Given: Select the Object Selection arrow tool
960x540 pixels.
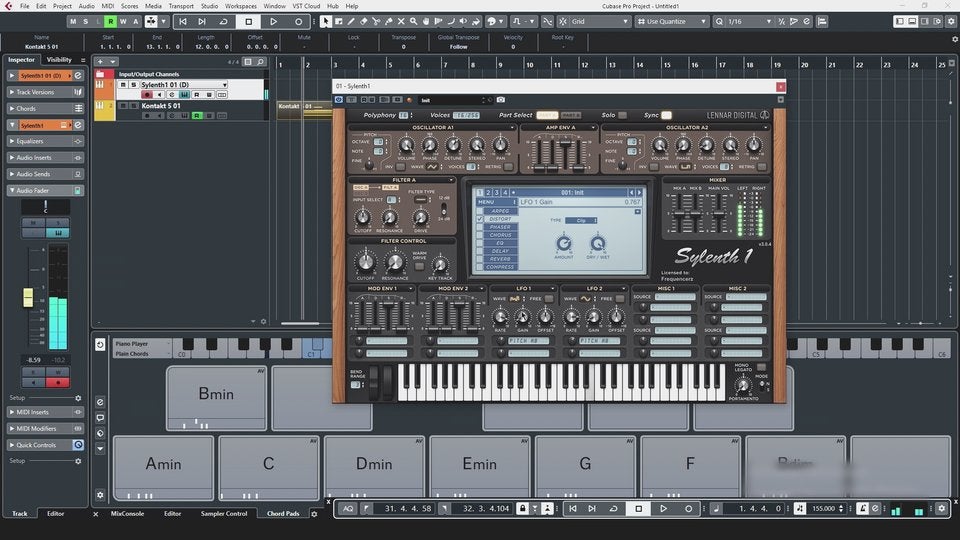Looking at the screenshot, I should pos(326,21).
